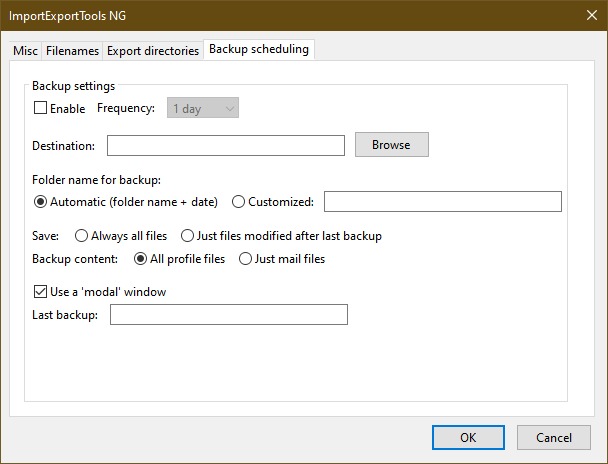Click the Cancel button

coord(554,437)
